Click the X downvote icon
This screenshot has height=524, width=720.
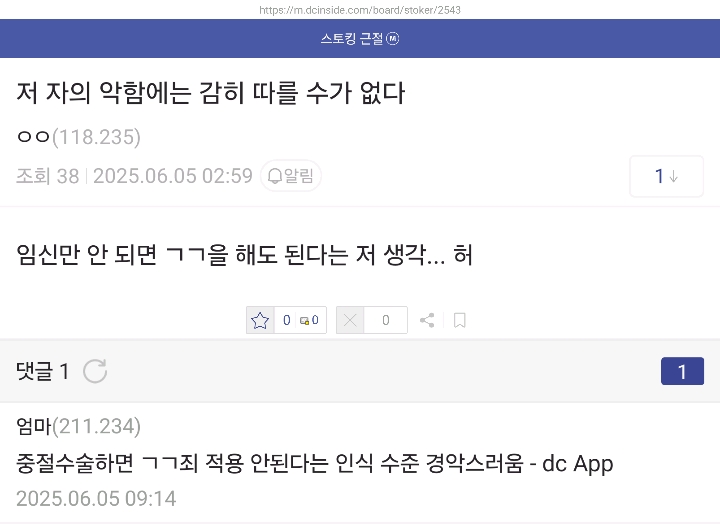coord(350,320)
